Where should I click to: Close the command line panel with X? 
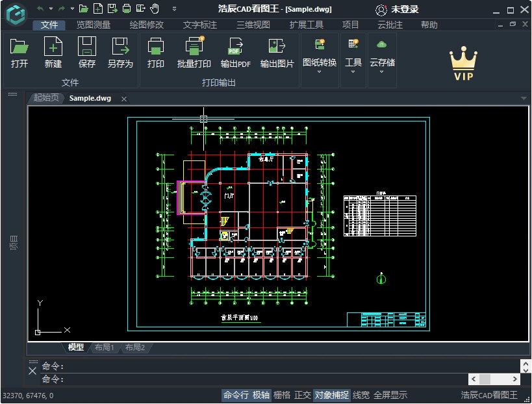[x=32, y=371]
